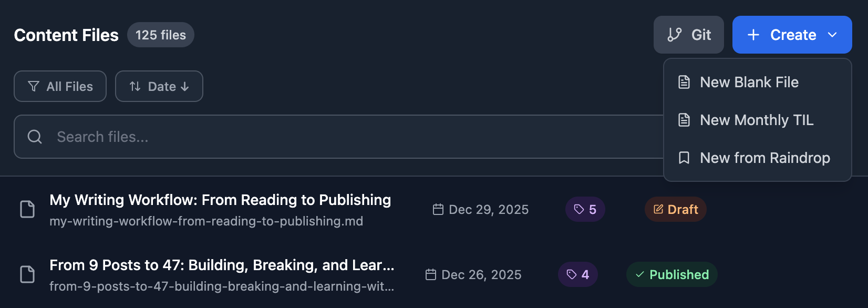Click the Draft status badge
The height and width of the screenshot is (308, 868).
click(x=676, y=209)
